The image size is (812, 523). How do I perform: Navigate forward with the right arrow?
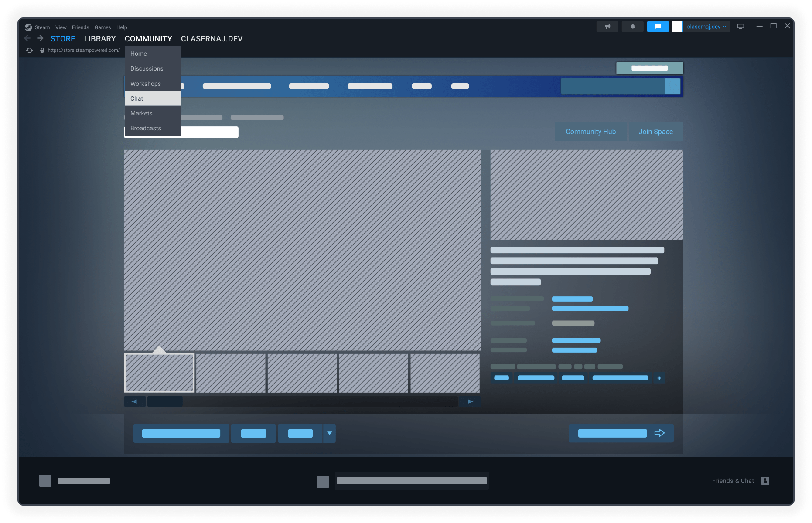pos(40,38)
